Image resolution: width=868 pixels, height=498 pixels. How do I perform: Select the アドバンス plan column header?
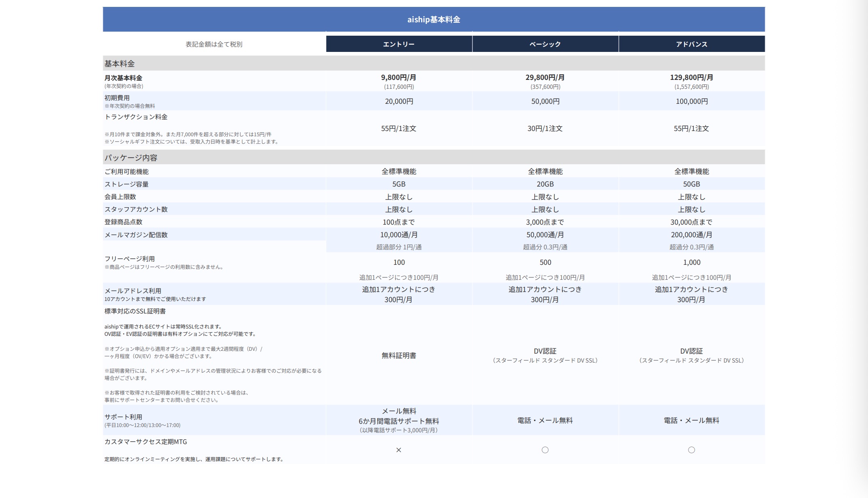pos(691,44)
